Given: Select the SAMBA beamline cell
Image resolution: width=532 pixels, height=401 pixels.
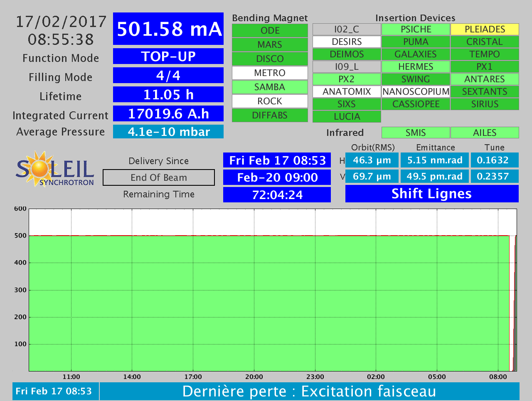Looking at the screenshot, I should tap(270, 87).
